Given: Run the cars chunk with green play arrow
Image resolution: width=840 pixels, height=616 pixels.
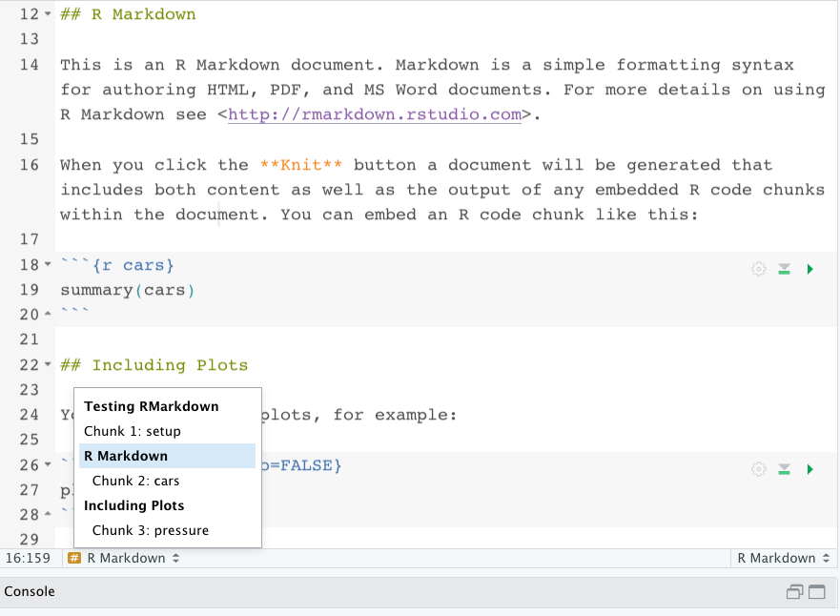Looking at the screenshot, I should point(810,268).
